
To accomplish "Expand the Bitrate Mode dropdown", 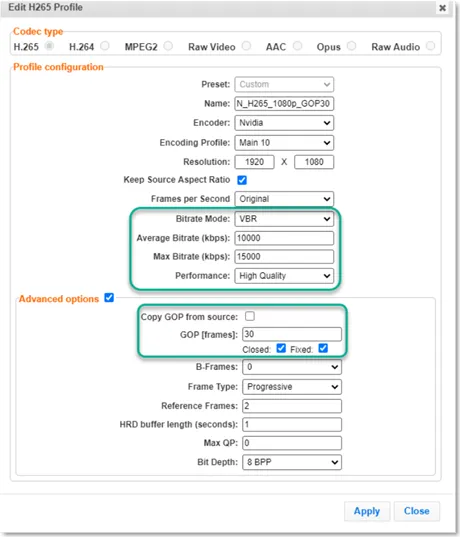I will (x=284, y=219).
